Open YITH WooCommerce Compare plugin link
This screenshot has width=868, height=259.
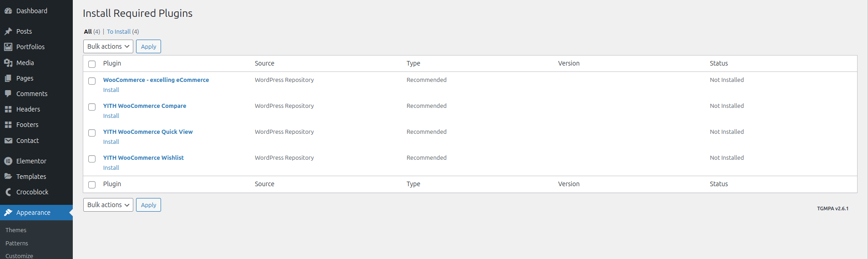[x=145, y=106]
